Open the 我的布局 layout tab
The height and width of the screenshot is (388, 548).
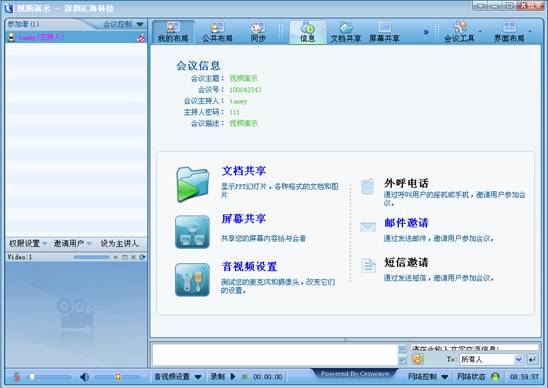tap(173, 32)
